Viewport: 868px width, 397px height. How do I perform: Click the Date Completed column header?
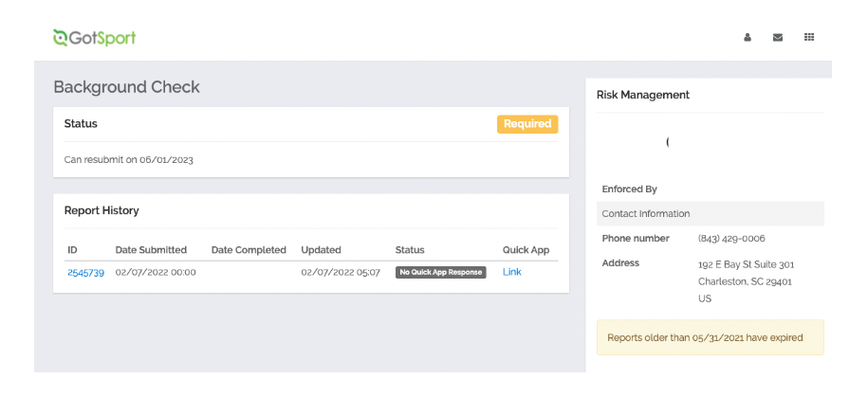(249, 250)
